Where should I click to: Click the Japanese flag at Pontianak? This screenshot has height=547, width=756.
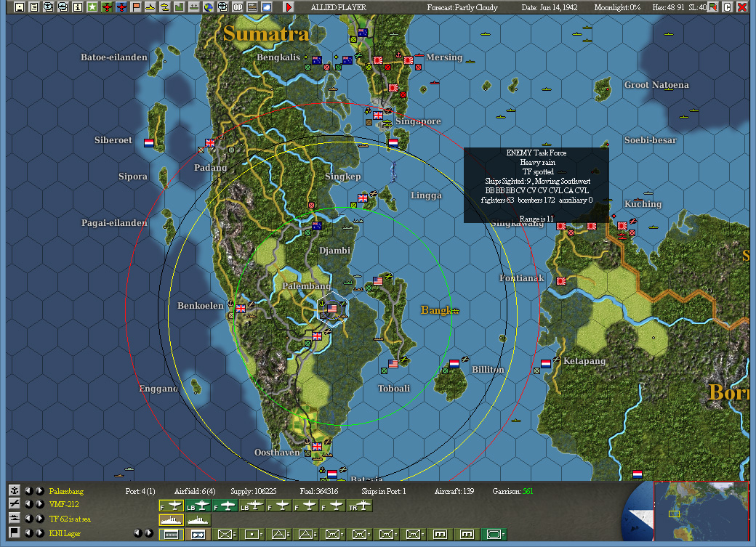click(x=561, y=281)
